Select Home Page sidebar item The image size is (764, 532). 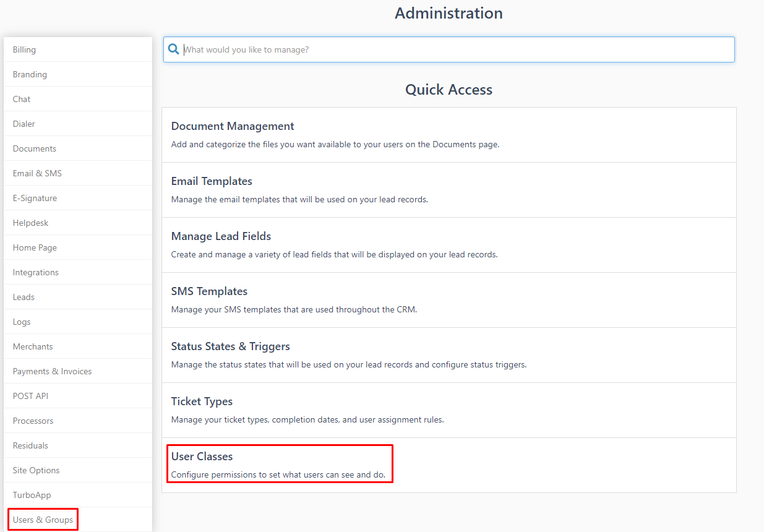(x=78, y=247)
